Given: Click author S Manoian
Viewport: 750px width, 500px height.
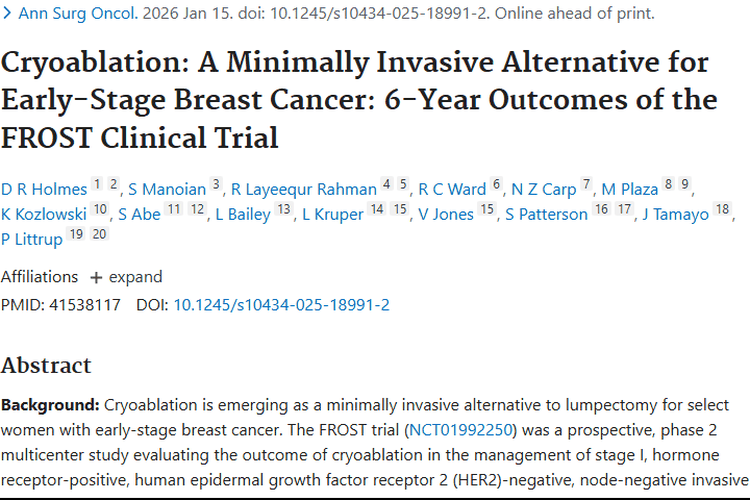Looking at the screenshot, I should [x=167, y=189].
